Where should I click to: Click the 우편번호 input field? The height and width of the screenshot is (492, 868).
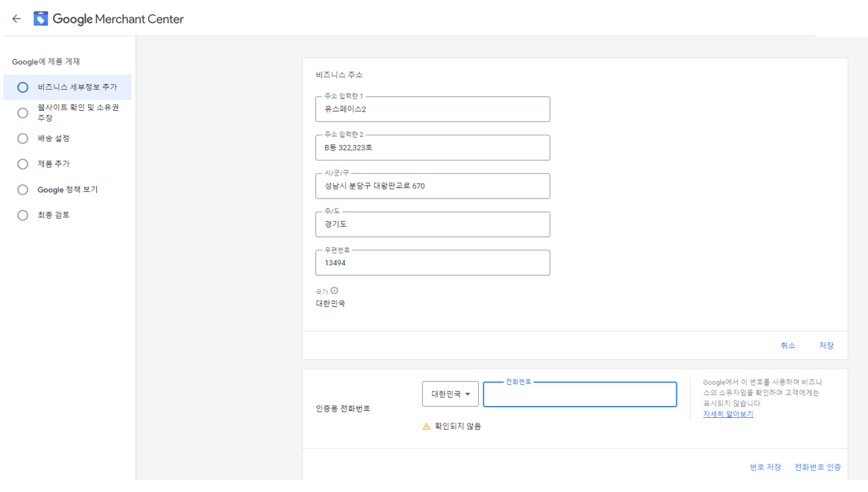pos(432,263)
